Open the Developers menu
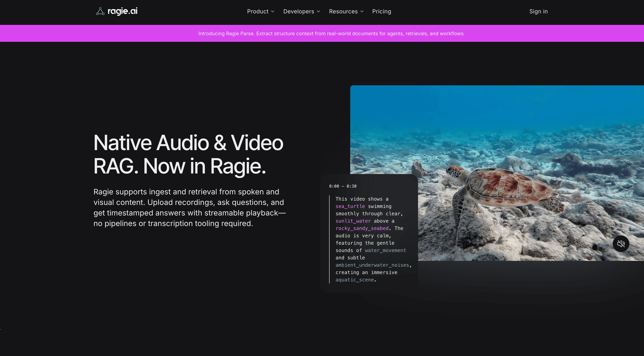Image resolution: width=644 pixels, height=356 pixels. point(302,11)
